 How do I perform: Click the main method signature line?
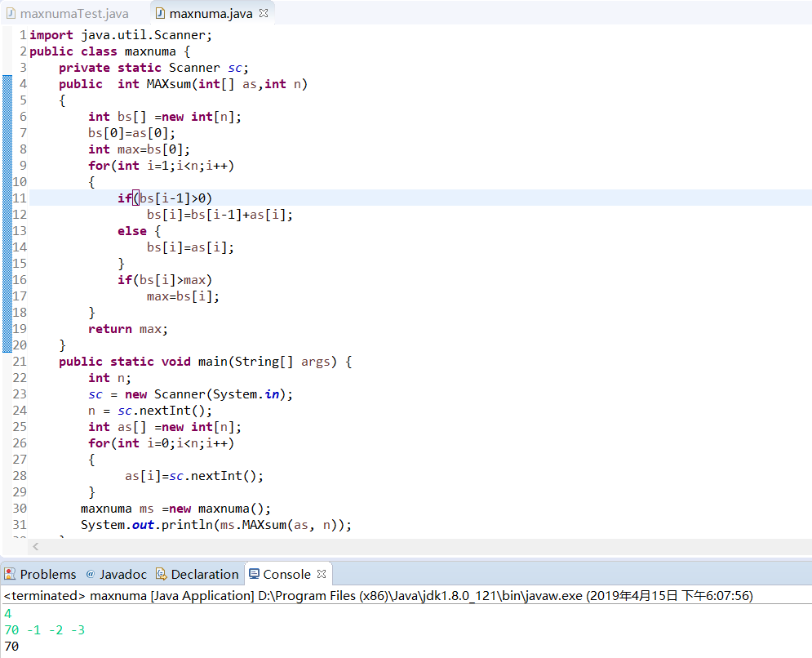click(205, 362)
